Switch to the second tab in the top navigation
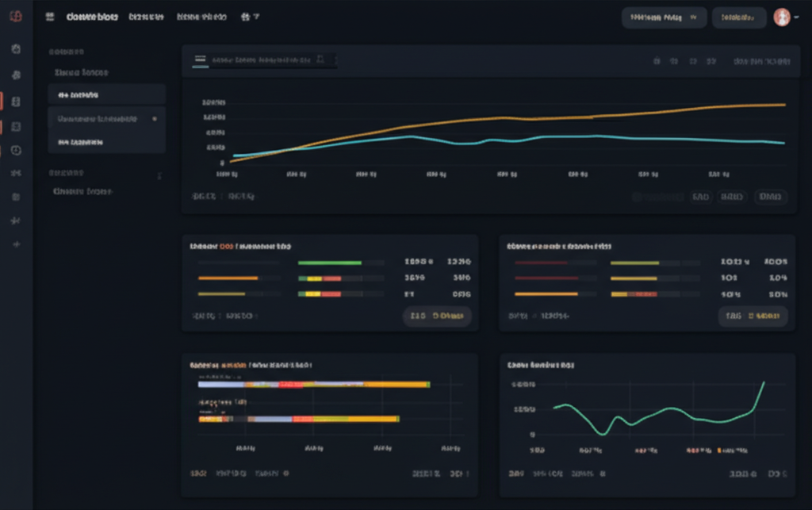Image resolution: width=812 pixels, height=510 pixels. (x=147, y=17)
